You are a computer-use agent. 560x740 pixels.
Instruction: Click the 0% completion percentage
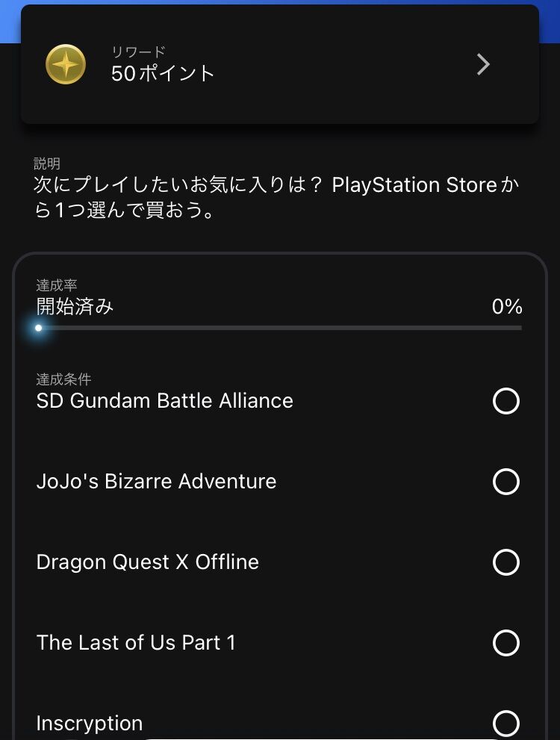(x=507, y=306)
